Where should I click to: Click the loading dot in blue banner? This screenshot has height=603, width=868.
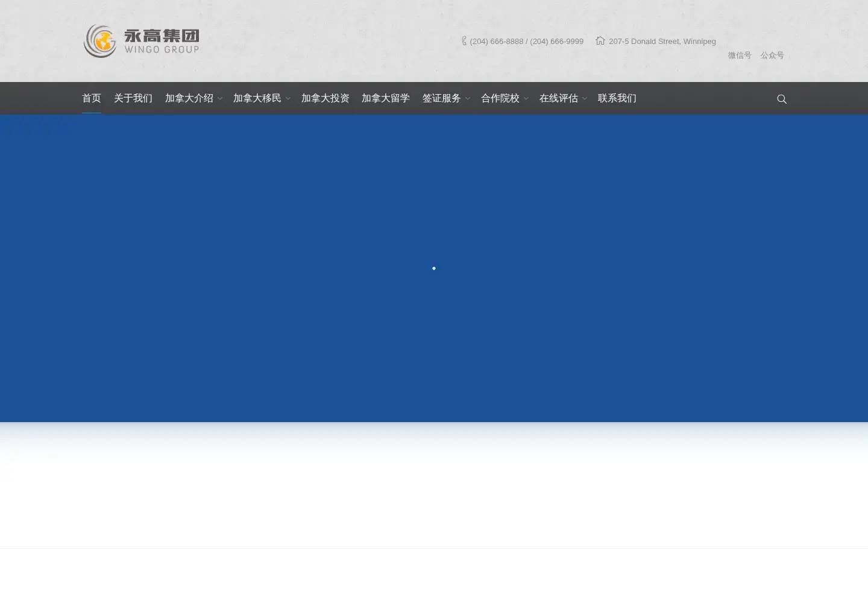click(x=434, y=268)
